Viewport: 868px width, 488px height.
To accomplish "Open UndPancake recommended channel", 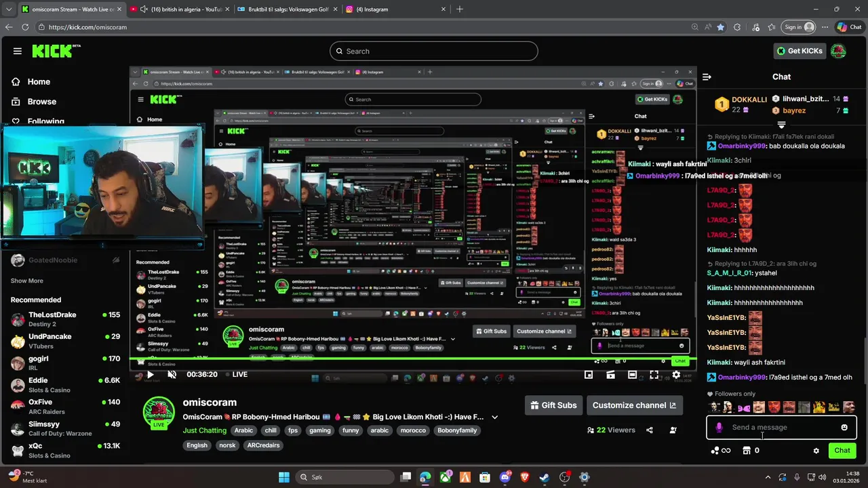I will click(65, 341).
